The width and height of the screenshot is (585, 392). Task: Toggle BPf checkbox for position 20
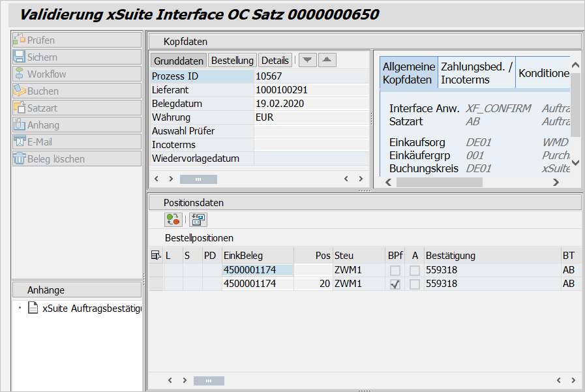pos(395,284)
